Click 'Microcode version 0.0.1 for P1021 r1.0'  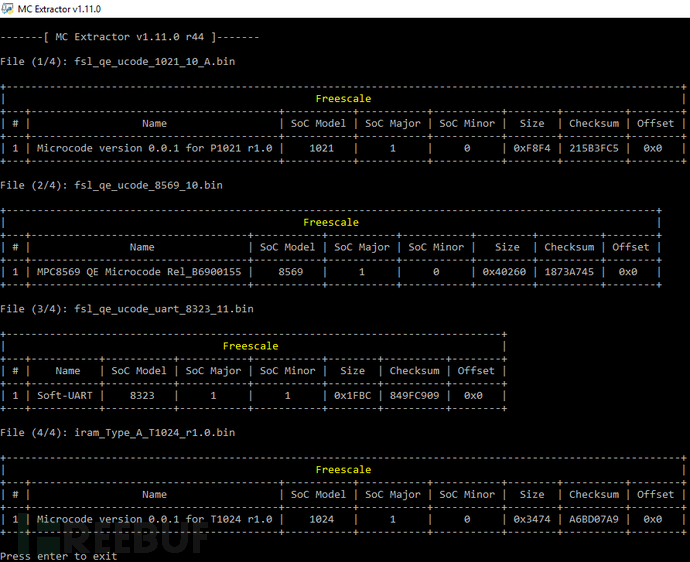pos(154,148)
